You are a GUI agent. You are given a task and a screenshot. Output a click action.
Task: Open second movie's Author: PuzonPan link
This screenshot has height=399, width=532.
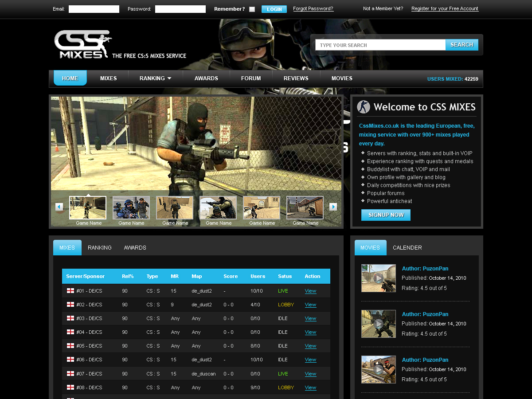pos(425,314)
